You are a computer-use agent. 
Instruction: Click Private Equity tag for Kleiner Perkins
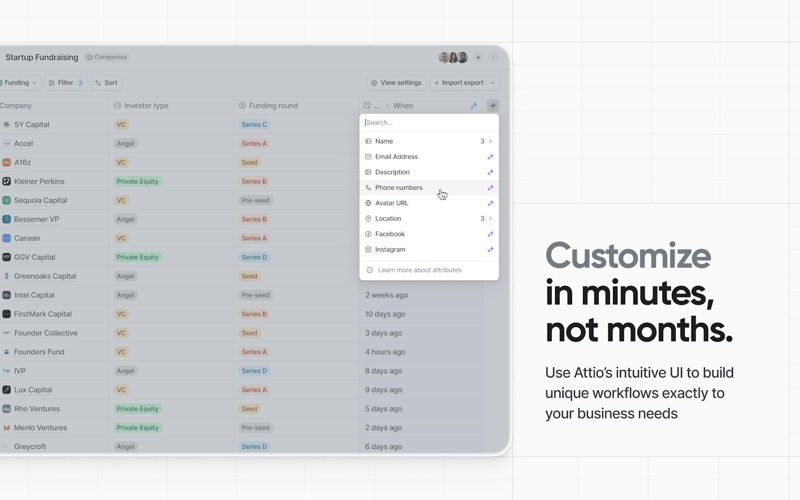[x=138, y=181]
